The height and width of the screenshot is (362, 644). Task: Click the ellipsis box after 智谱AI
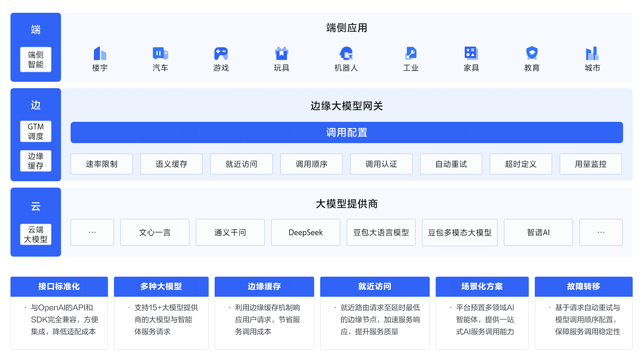point(601,232)
